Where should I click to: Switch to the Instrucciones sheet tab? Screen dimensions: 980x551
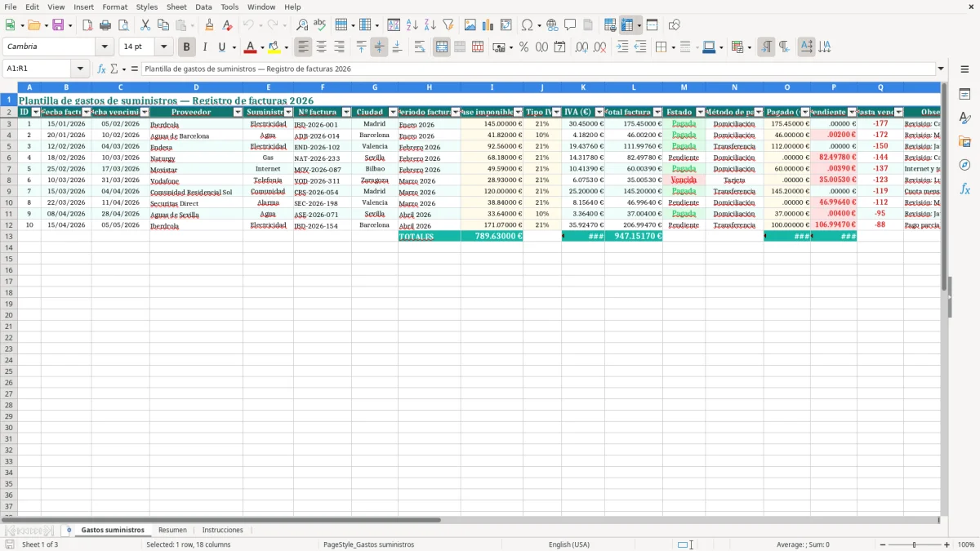point(222,530)
